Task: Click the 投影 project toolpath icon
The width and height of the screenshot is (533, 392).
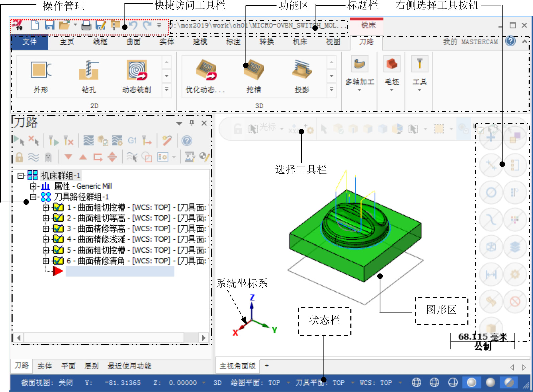Action: (302, 70)
